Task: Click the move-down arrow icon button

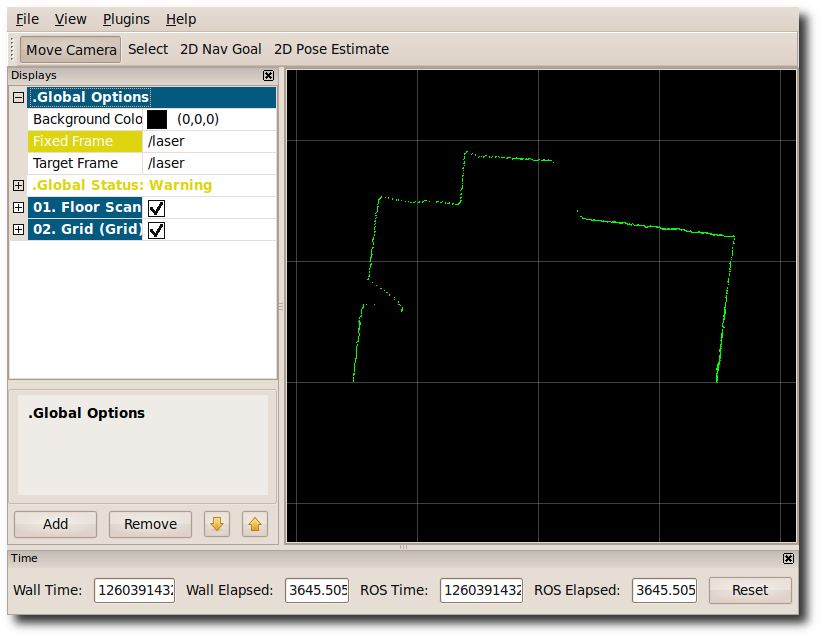Action: 218,524
